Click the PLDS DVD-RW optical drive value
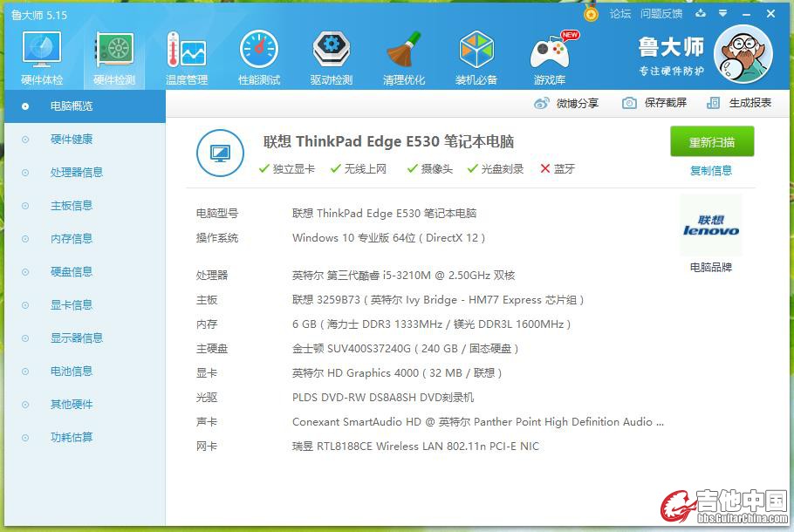This screenshot has width=794, height=532. (x=383, y=398)
